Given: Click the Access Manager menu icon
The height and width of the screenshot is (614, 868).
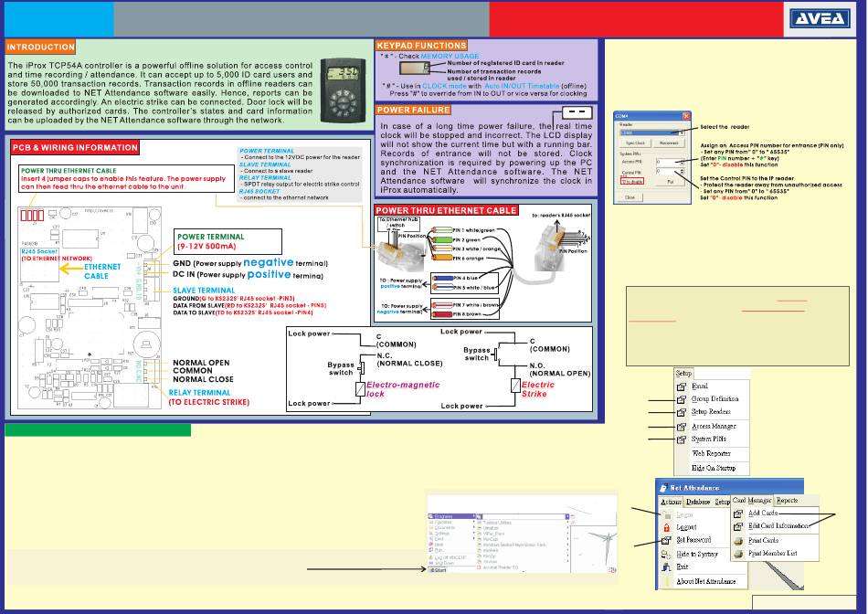Looking at the screenshot, I should pos(682,427).
